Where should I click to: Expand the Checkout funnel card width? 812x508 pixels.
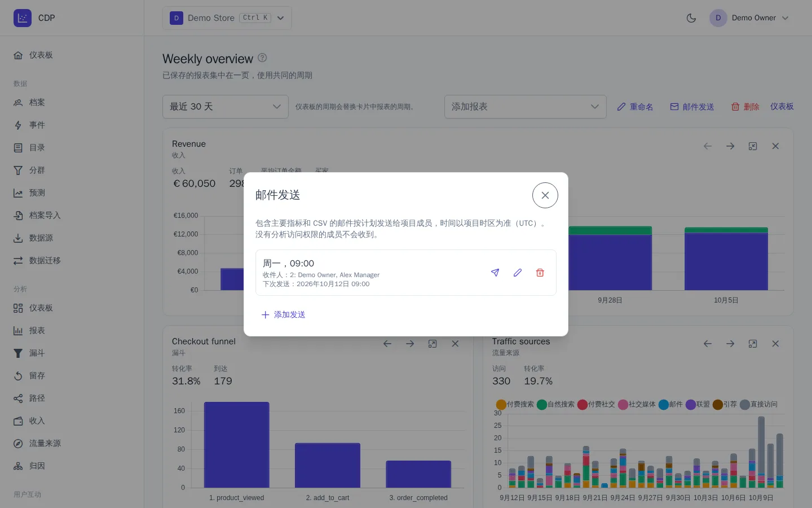point(433,344)
